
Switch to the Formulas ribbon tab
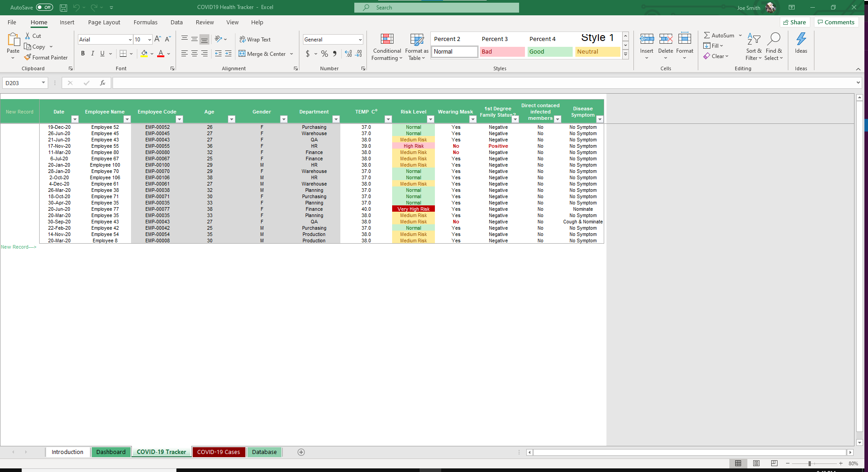pyautogui.click(x=145, y=22)
